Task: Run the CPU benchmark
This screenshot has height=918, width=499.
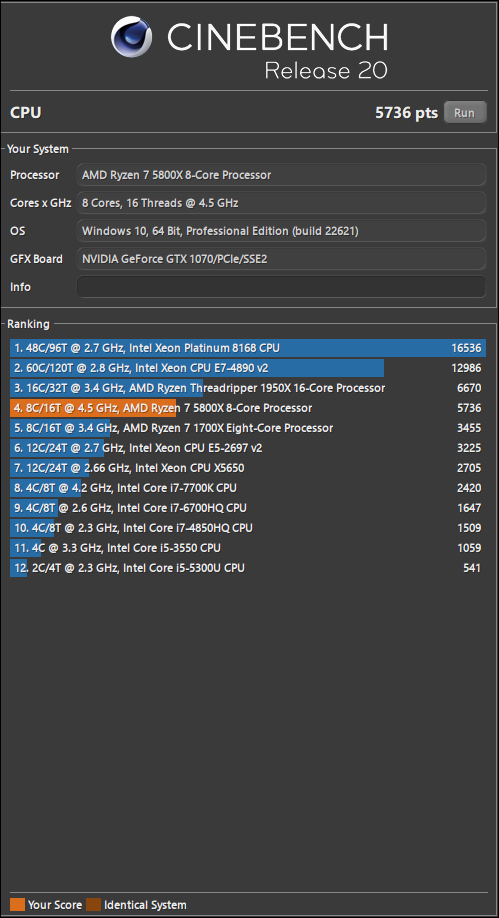Action: [465, 112]
